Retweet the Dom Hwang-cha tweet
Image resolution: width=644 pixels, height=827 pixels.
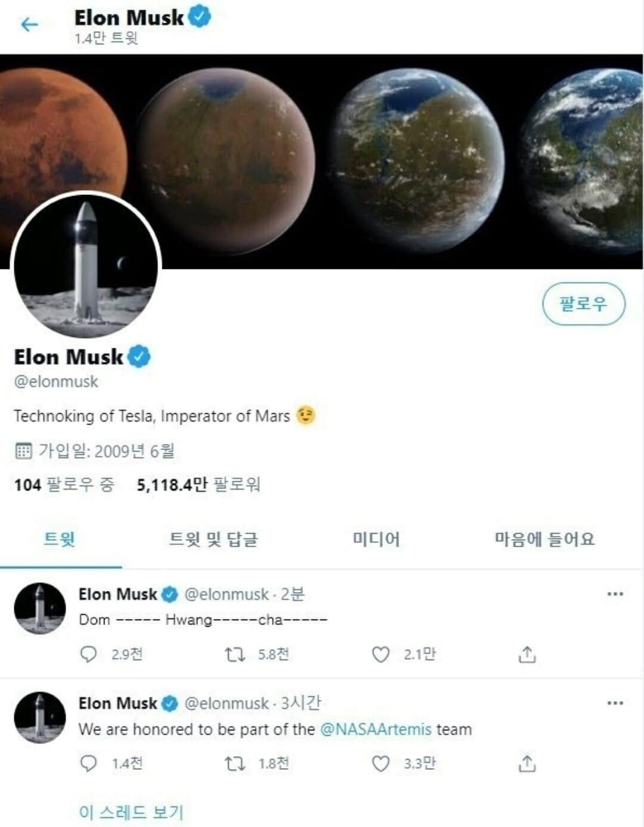click(x=234, y=655)
